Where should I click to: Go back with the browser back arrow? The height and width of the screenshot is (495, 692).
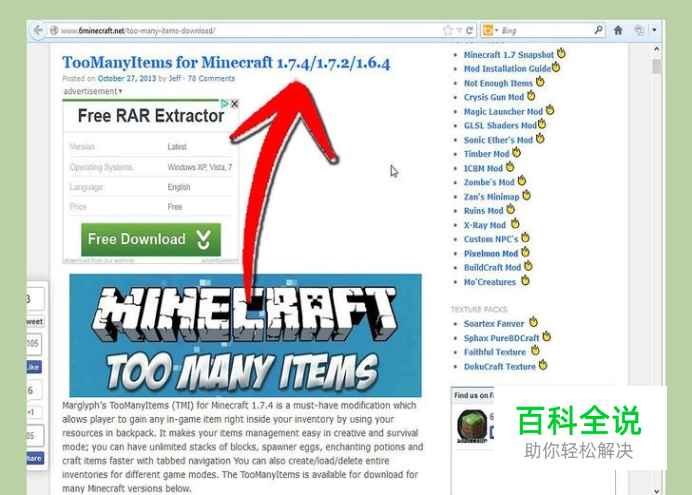38,30
